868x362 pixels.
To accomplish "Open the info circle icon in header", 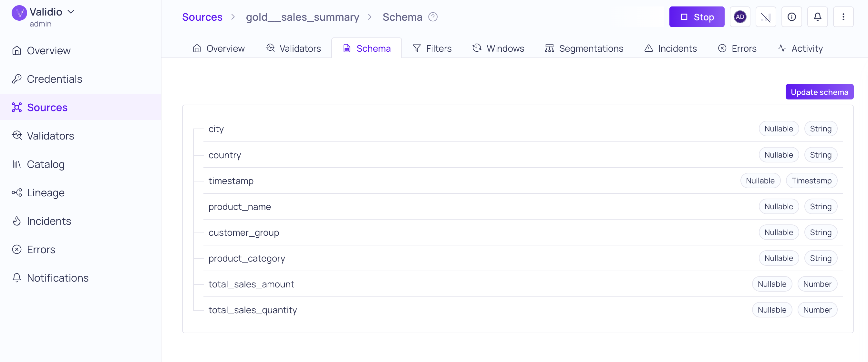I will pos(791,17).
